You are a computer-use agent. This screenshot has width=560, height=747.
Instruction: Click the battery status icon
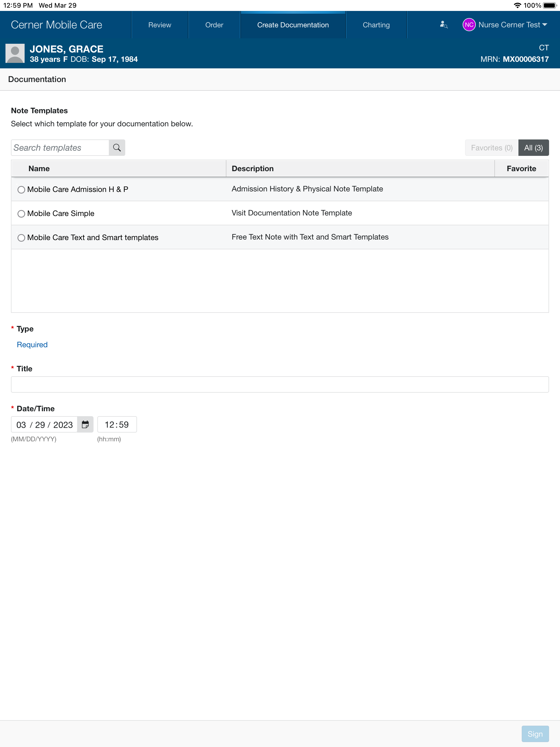pyautogui.click(x=550, y=5)
